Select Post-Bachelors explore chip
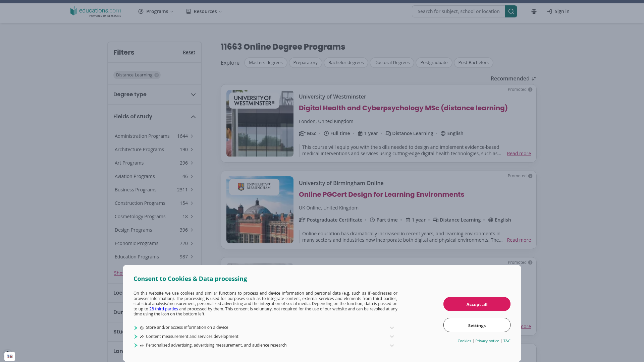The height and width of the screenshot is (362, 644). 473,63
